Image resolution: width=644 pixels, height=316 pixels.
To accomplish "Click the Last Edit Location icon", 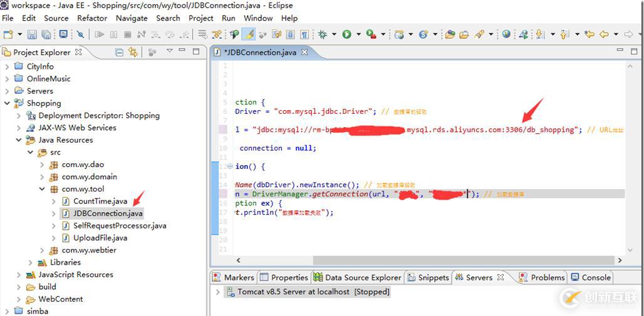I will click(x=589, y=35).
